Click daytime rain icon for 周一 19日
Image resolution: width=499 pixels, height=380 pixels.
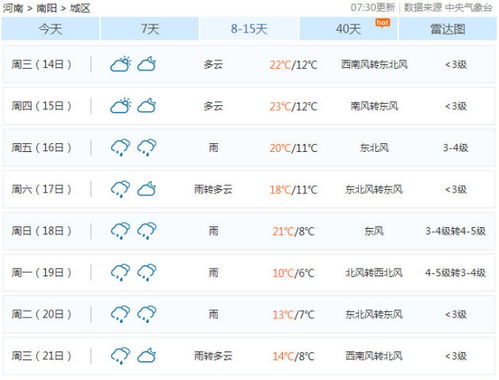pyautogui.click(x=120, y=272)
